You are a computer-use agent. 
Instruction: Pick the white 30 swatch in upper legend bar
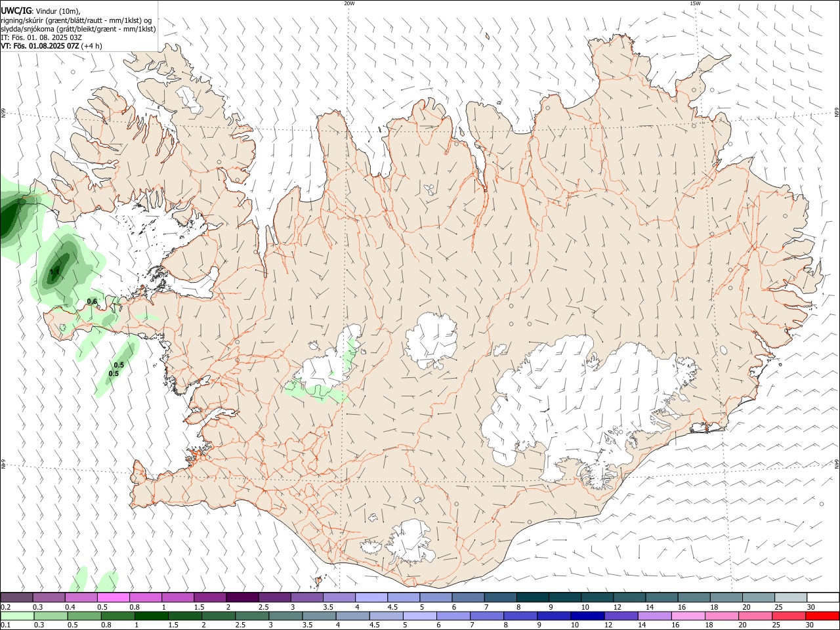(822, 597)
